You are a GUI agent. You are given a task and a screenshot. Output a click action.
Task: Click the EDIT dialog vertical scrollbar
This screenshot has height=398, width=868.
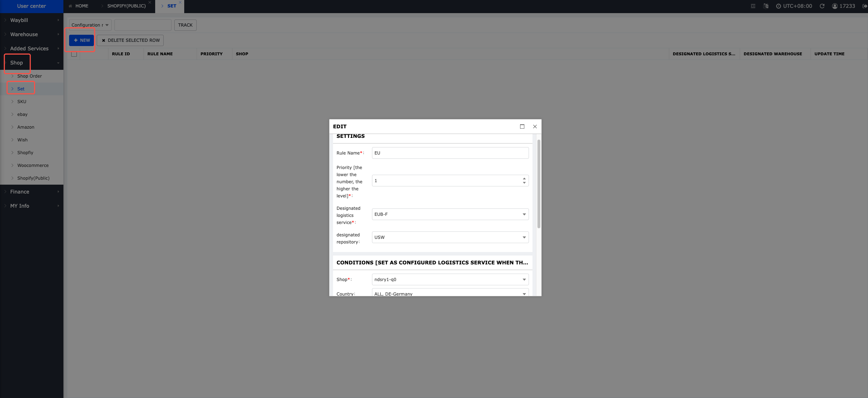(539, 184)
